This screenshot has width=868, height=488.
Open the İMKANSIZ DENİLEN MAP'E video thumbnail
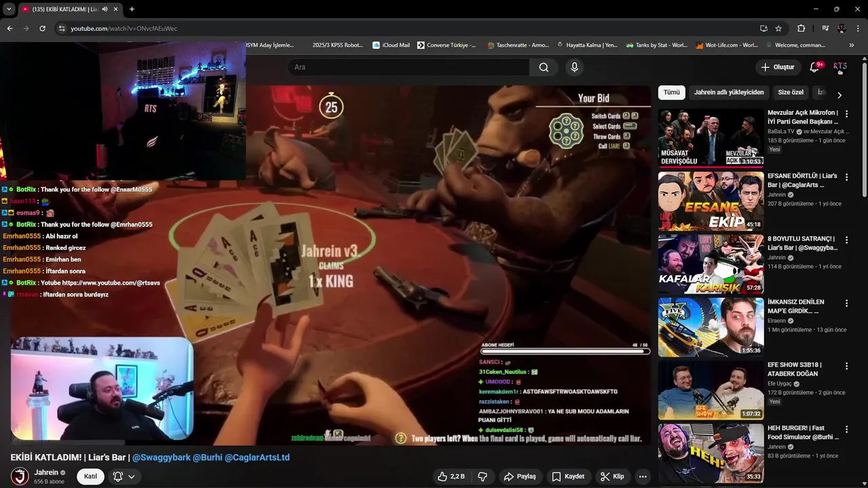tap(711, 327)
